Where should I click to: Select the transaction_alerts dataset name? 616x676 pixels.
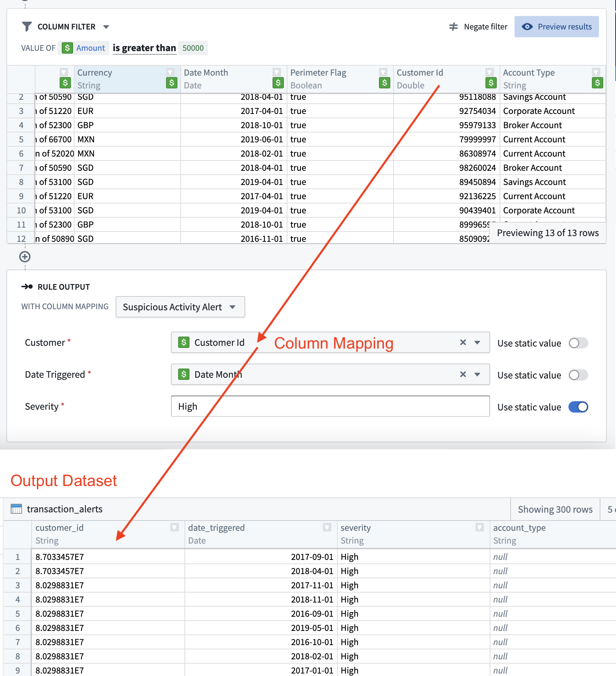[x=65, y=509]
